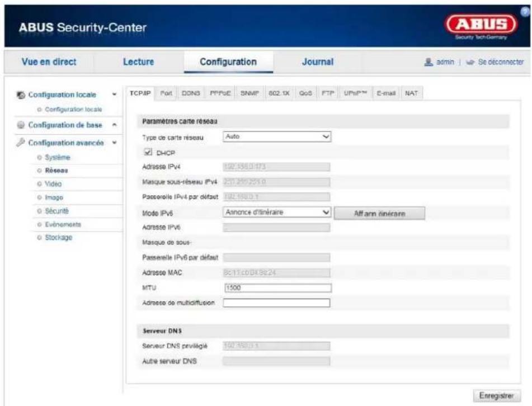
Task: Open the Mode IPv6 dropdown
Action: click(277, 213)
